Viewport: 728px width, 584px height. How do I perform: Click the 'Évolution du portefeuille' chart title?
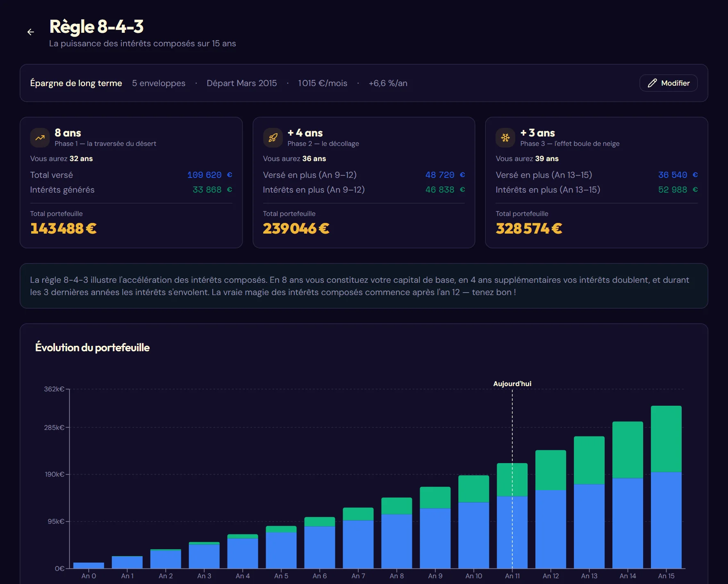click(92, 348)
